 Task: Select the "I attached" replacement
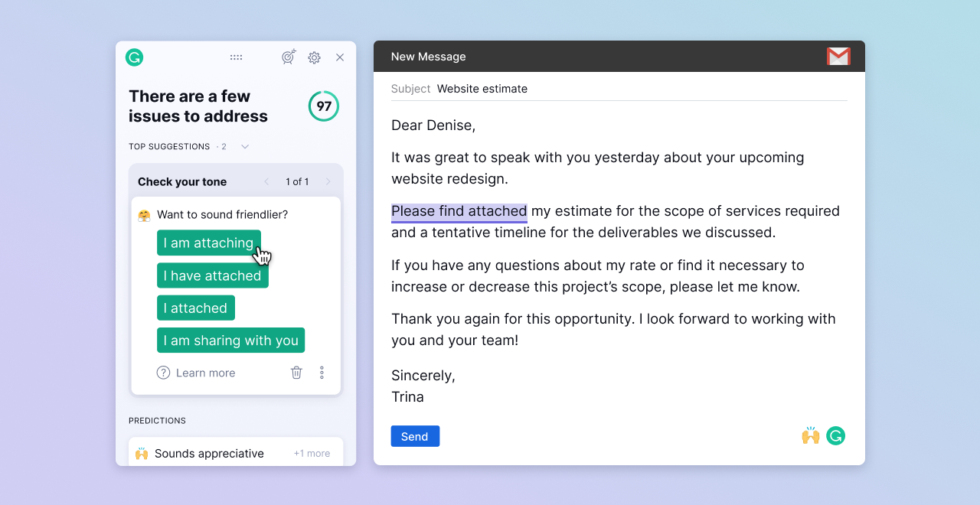(195, 308)
